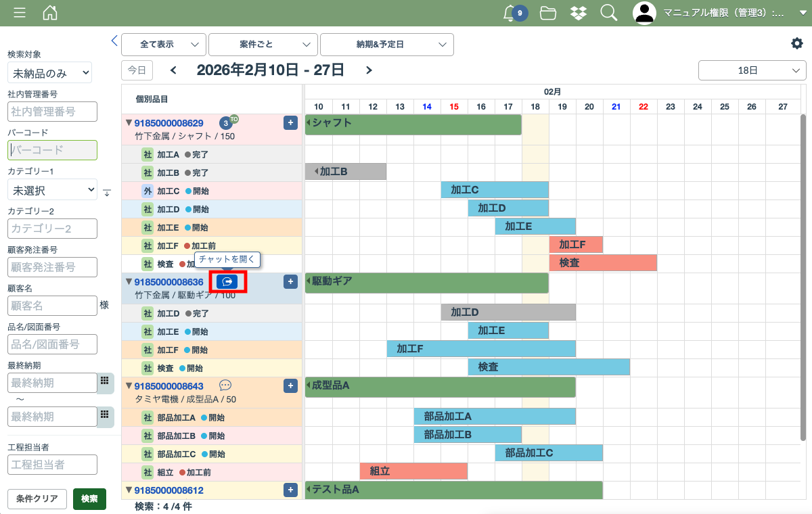Click the 加工F red Gantt bar
The width and height of the screenshot is (812, 514).
click(x=575, y=245)
